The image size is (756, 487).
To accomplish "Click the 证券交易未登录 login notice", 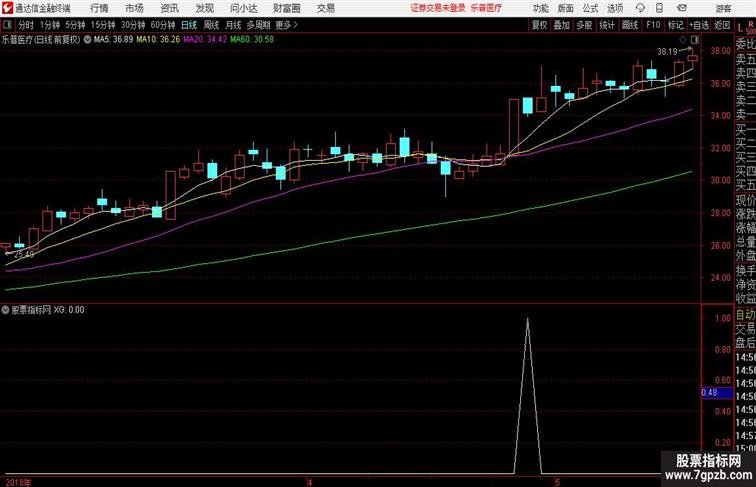I will point(438,8).
